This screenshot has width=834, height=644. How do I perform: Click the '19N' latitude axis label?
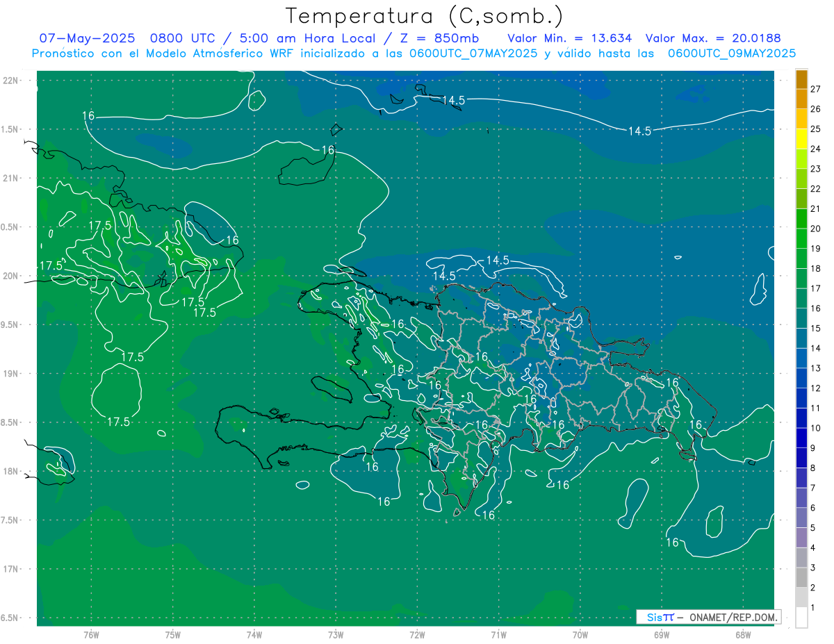[11, 374]
